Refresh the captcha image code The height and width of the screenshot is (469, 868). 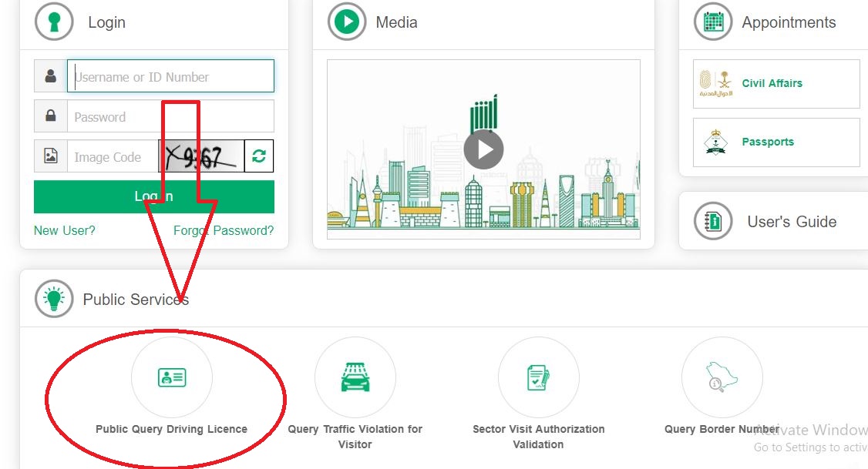click(x=259, y=156)
